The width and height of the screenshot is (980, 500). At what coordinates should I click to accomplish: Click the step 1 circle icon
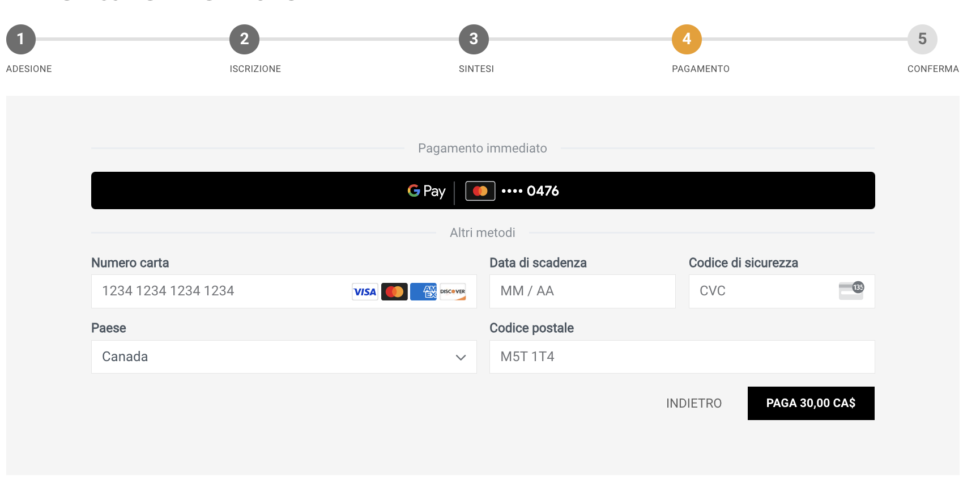[x=21, y=40]
